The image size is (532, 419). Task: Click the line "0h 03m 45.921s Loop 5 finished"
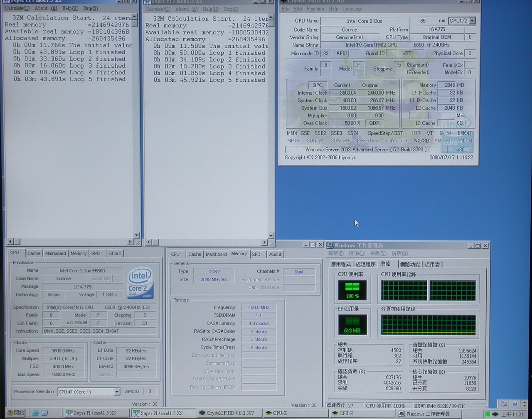(x=209, y=80)
